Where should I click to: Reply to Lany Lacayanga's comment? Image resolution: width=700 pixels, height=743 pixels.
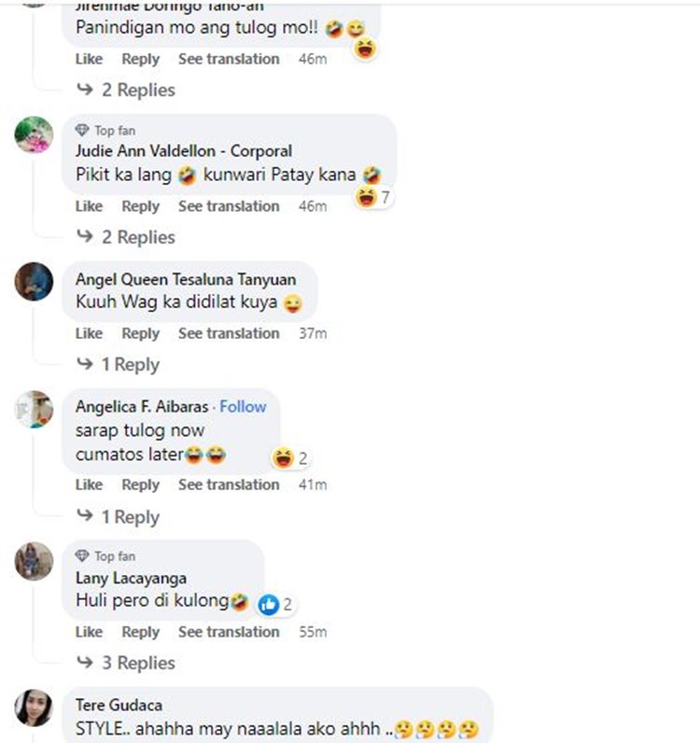click(x=140, y=632)
